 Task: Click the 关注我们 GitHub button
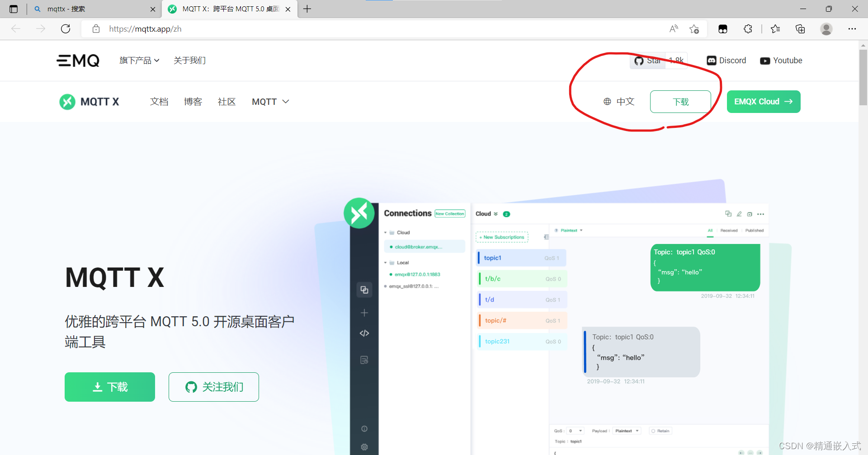click(x=214, y=387)
